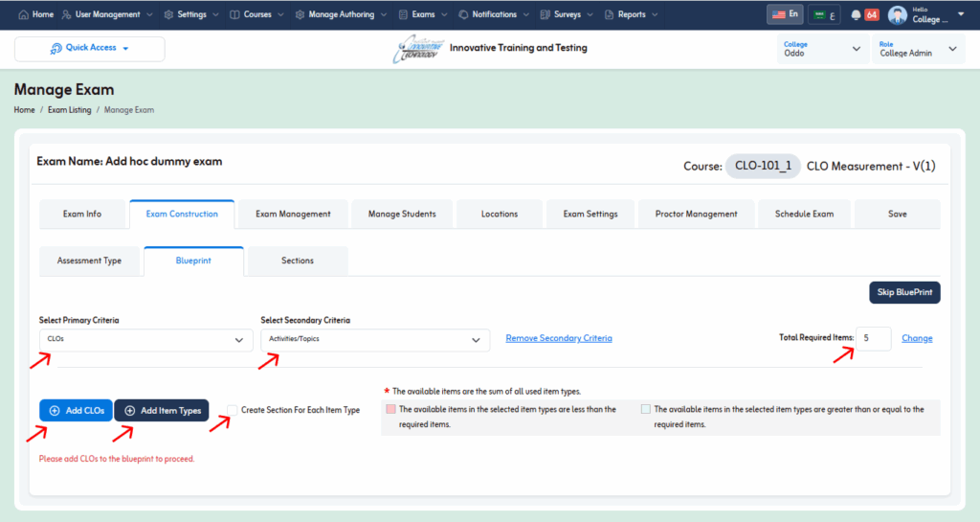
Task: Open the Sections sub-tab
Action: point(297,261)
